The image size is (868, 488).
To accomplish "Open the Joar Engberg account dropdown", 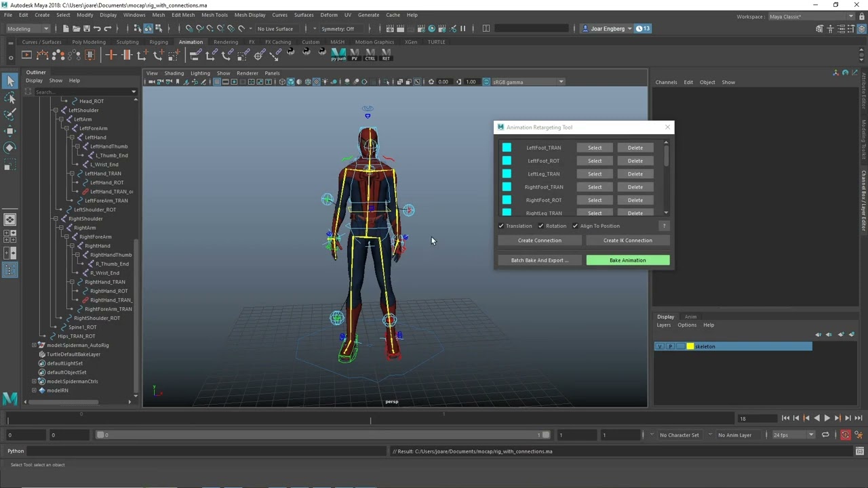I will click(607, 28).
